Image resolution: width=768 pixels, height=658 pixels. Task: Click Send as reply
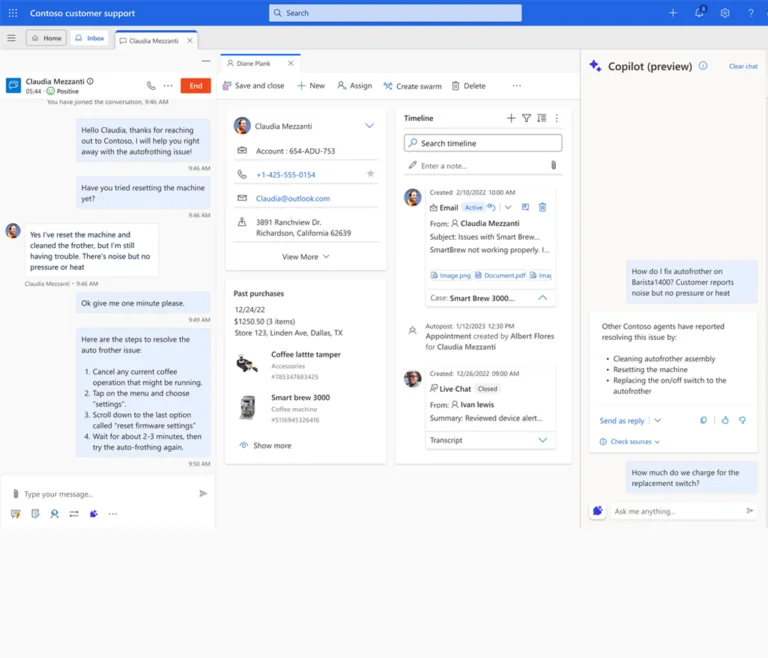pos(622,420)
